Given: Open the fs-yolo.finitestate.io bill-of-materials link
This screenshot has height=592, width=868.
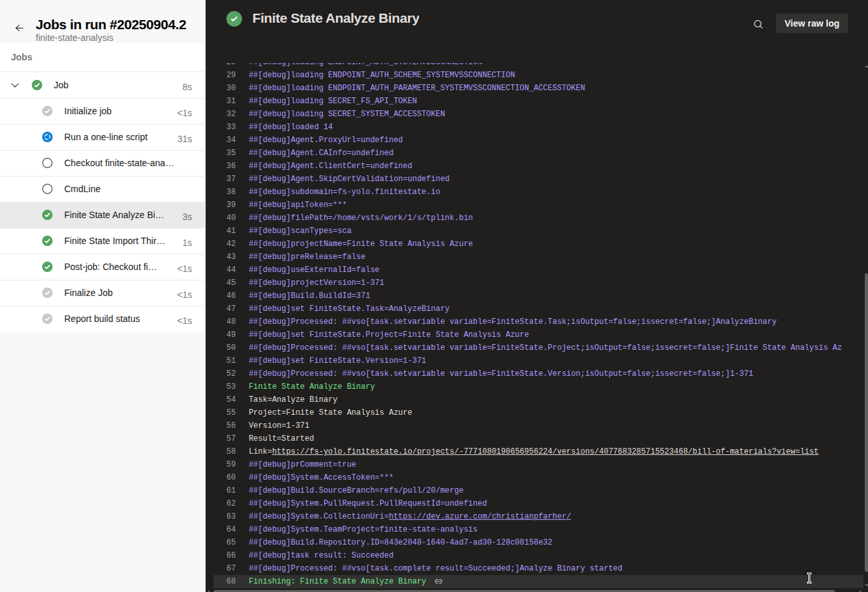Looking at the screenshot, I should (545, 451).
